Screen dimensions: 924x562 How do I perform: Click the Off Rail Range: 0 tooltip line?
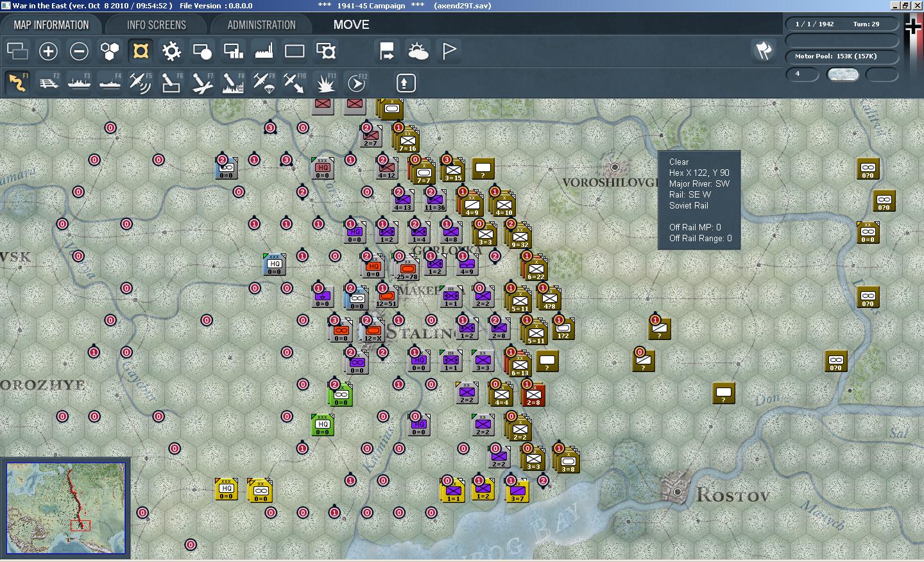tap(700, 238)
